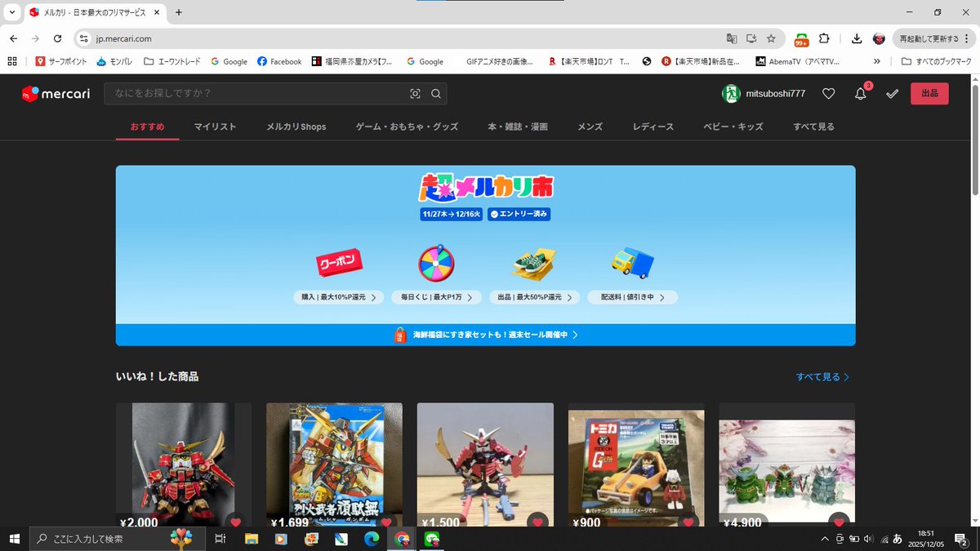Expand hidden bookmarks overflow chevron

pyautogui.click(x=877, y=61)
